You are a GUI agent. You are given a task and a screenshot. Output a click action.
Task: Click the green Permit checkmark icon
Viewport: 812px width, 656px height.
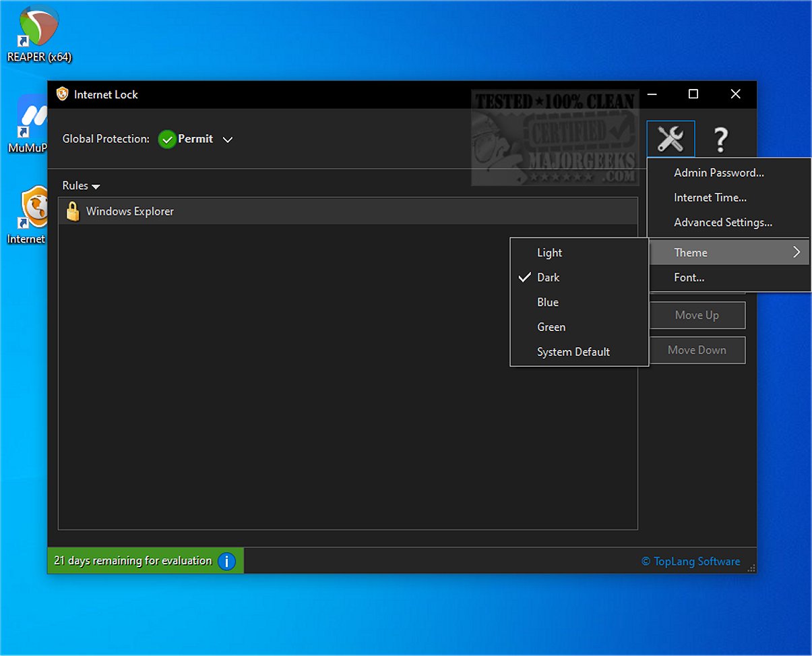tap(166, 139)
